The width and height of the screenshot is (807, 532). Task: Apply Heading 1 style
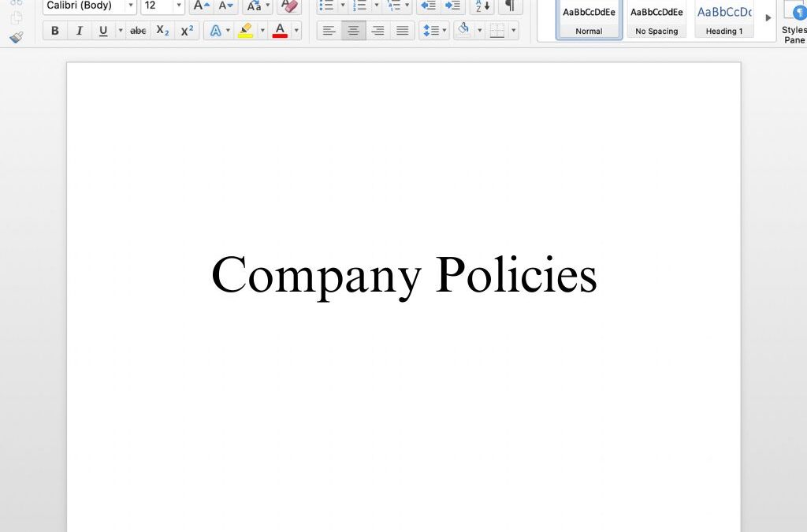click(x=724, y=20)
